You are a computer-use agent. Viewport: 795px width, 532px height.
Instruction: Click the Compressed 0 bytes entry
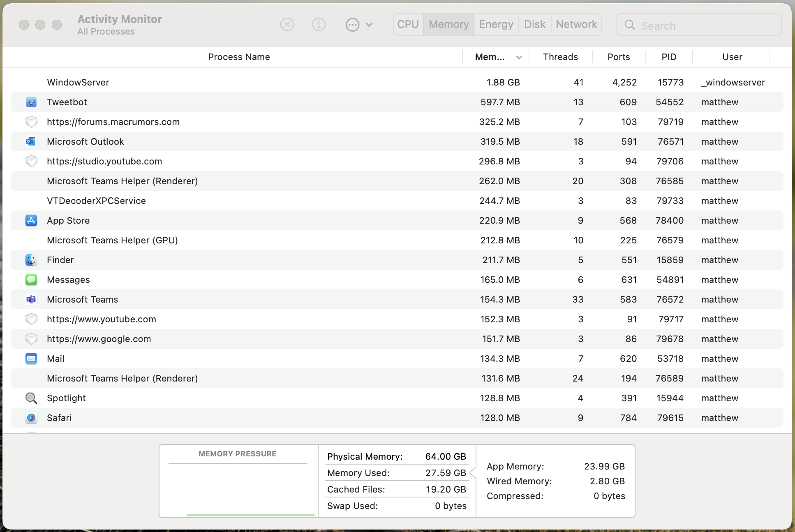[x=556, y=496]
